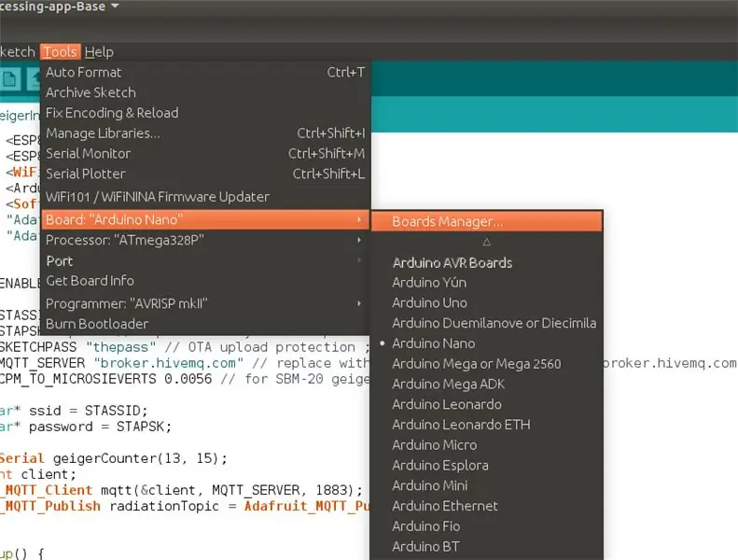Screen dimensions: 738x560
Task: Expand the Port submenu
Action: pyautogui.click(x=205, y=260)
